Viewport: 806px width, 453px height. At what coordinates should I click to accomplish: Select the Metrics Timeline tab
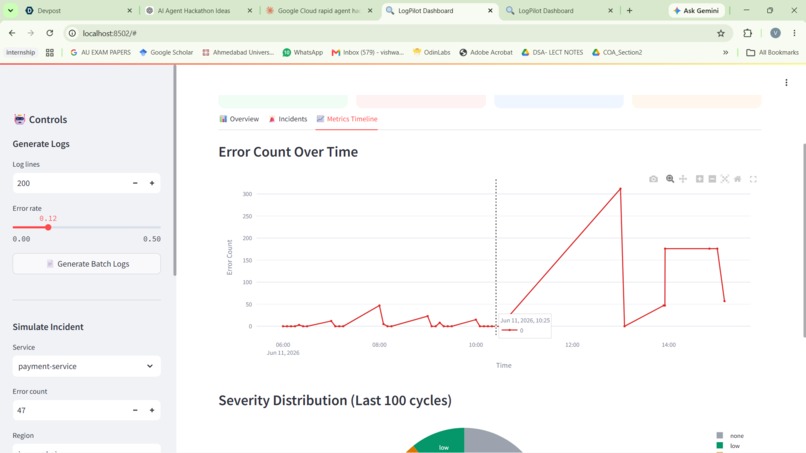coord(347,119)
